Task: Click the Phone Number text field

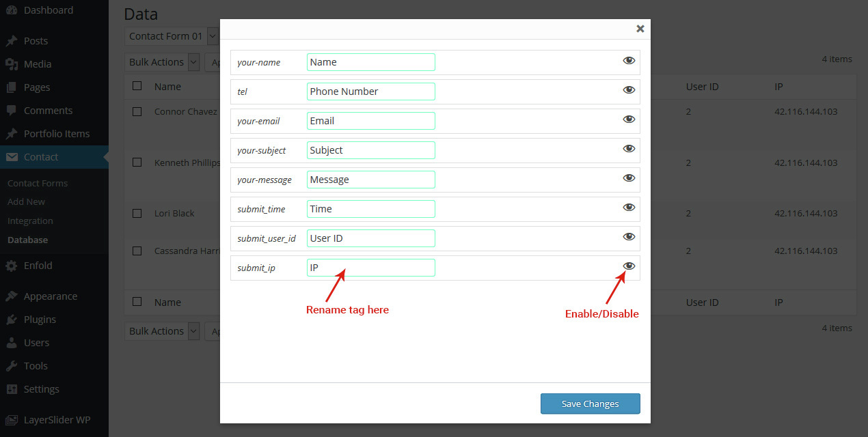Action: pos(370,91)
